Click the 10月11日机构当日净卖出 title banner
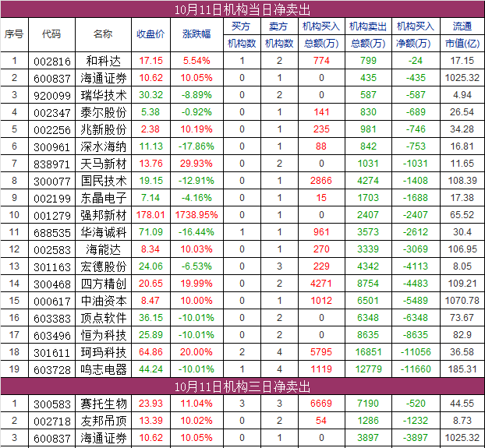485x448 pixels. [242, 9]
